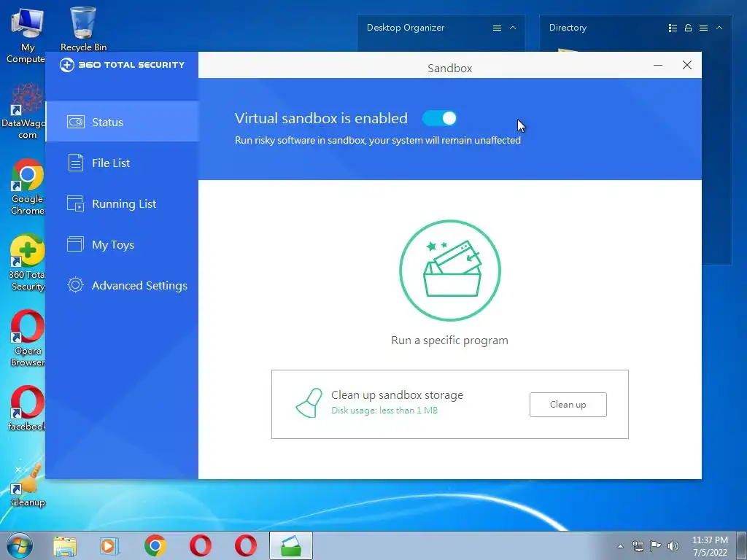Collapse the Directory panel chevron
The height and width of the screenshot is (560, 747).
pyautogui.click(x=719, y=28)
